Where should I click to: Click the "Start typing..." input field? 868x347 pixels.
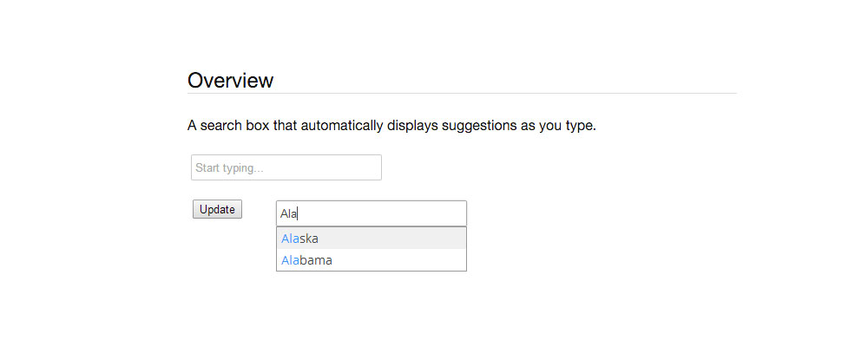click(286, 167)
